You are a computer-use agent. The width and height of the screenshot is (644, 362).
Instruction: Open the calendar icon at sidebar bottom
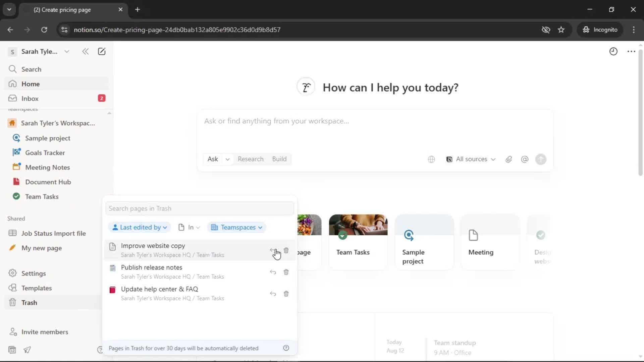click(x=12, y=350)
